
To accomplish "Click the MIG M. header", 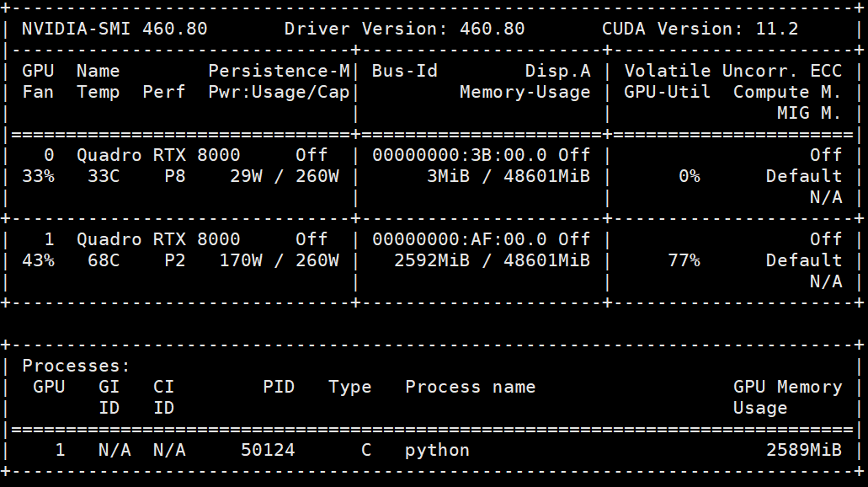I will coord(809,113).
